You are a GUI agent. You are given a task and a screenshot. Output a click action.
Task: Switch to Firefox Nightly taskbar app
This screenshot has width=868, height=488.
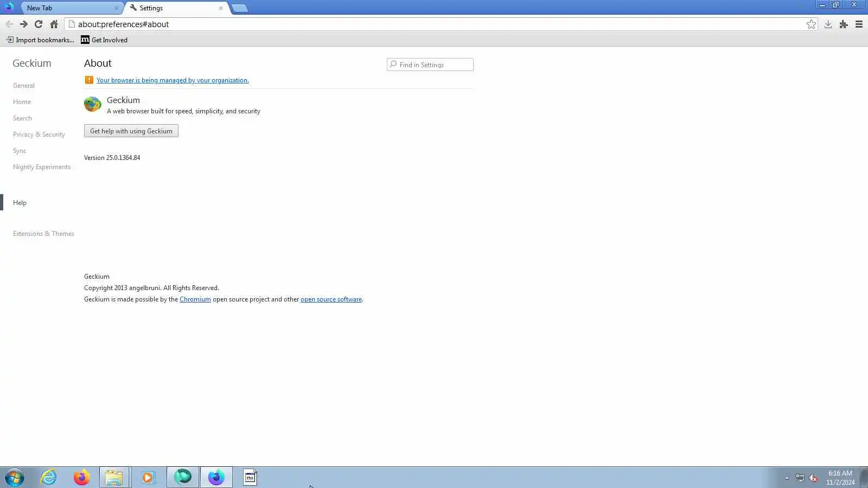pos(216,478)
